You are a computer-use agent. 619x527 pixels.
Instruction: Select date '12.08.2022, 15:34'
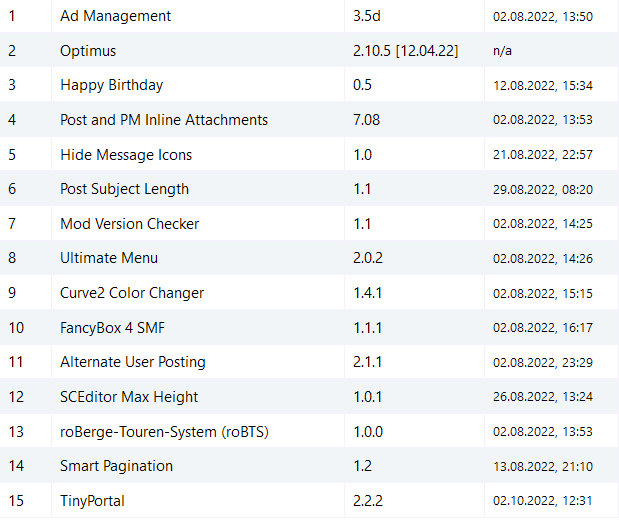click(543, 86)
